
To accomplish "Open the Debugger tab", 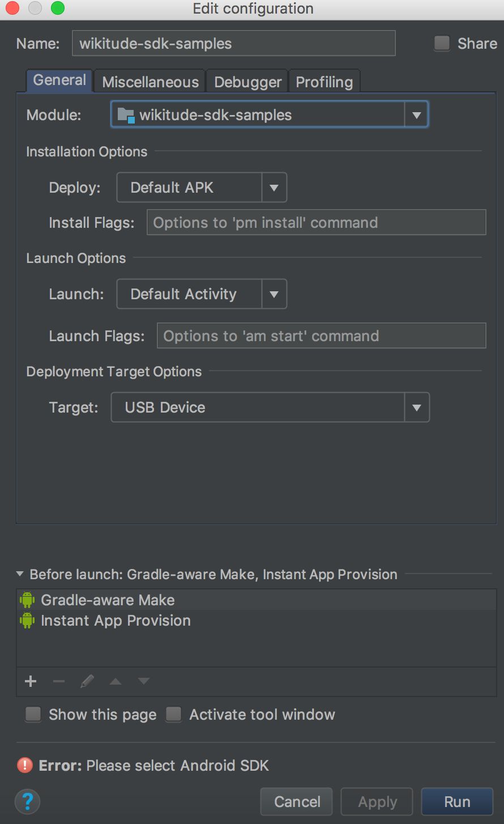I will click(247, 82).
